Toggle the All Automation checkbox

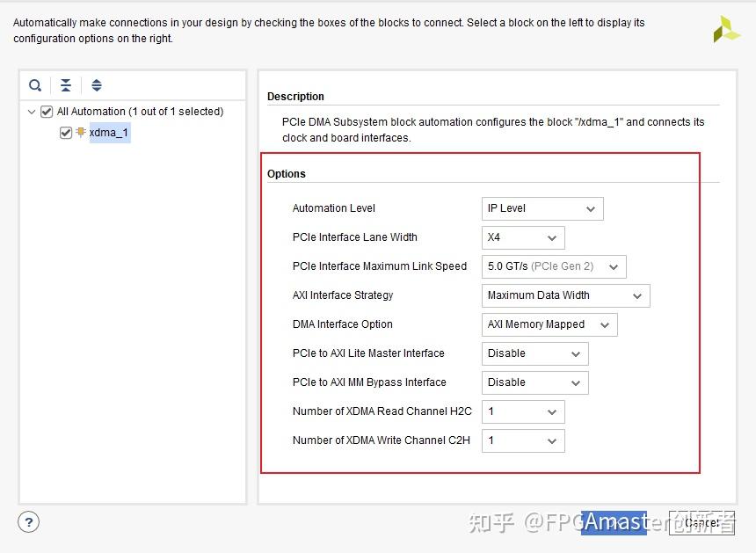(x=47, y=112)
